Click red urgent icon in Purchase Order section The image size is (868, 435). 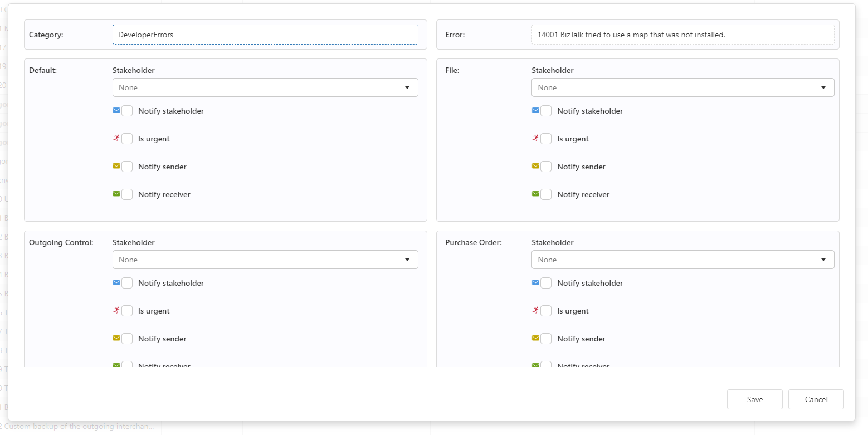point(535,310)
